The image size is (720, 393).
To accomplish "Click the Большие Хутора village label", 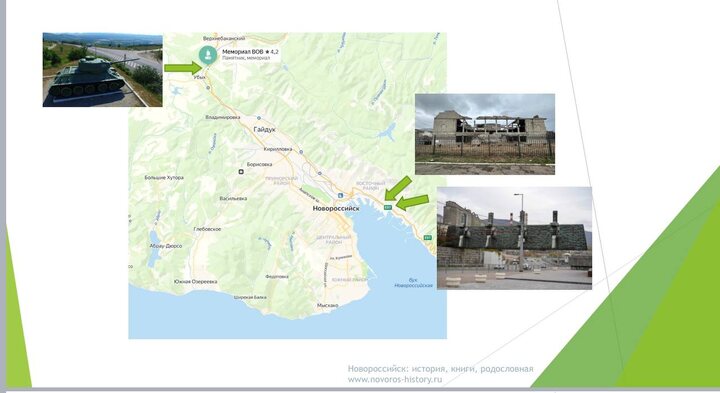I will click(x=164, y=177).
